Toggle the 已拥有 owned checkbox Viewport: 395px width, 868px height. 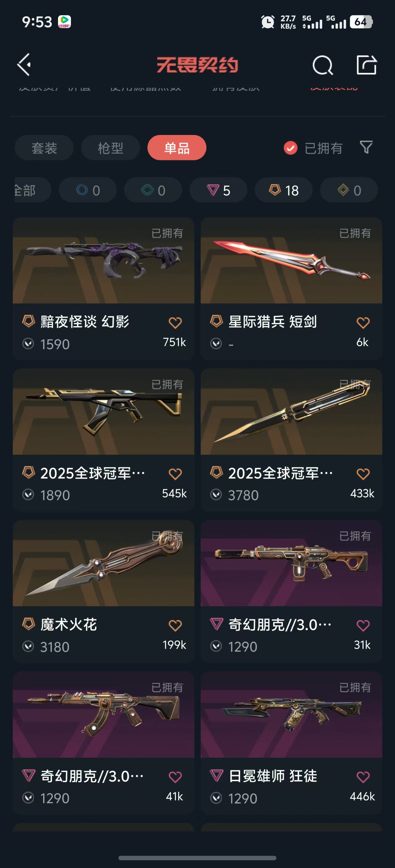point(290,148)
